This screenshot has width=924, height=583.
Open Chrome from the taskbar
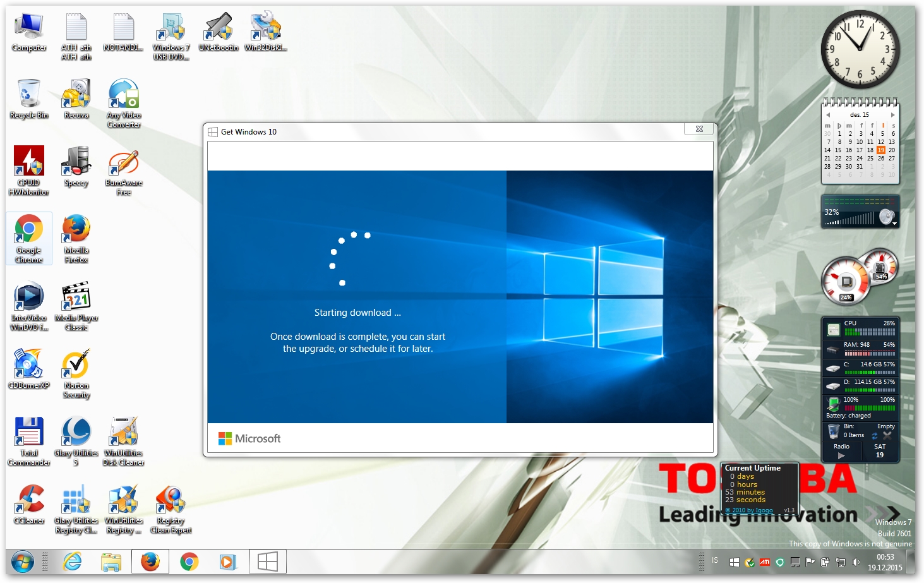pos(189,562)
